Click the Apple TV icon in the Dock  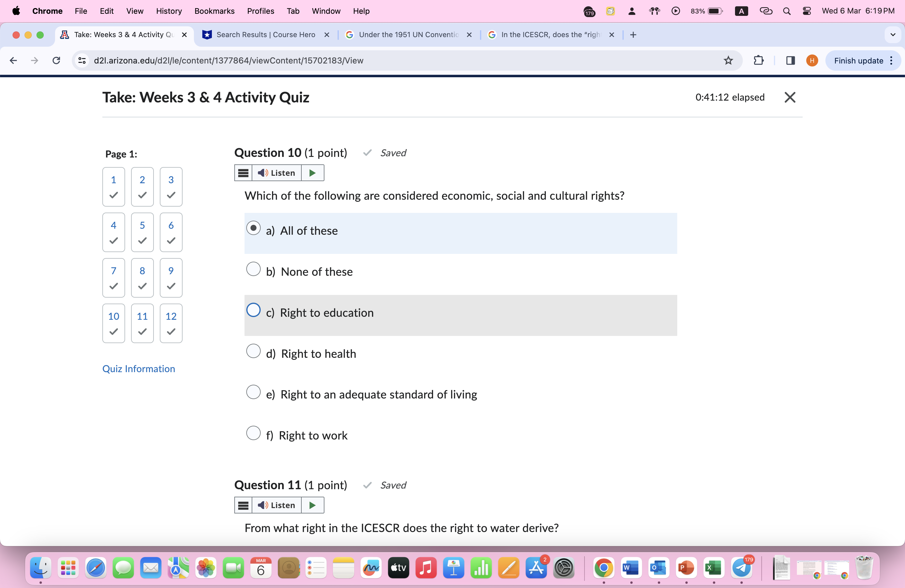tap(398, 568)
